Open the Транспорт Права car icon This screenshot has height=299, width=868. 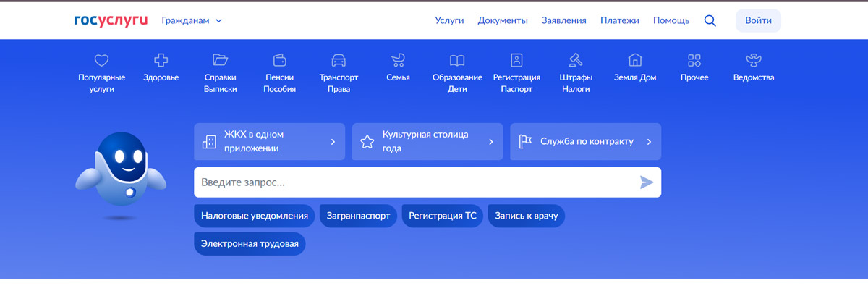pyautogui.click(x=339, y=60)
